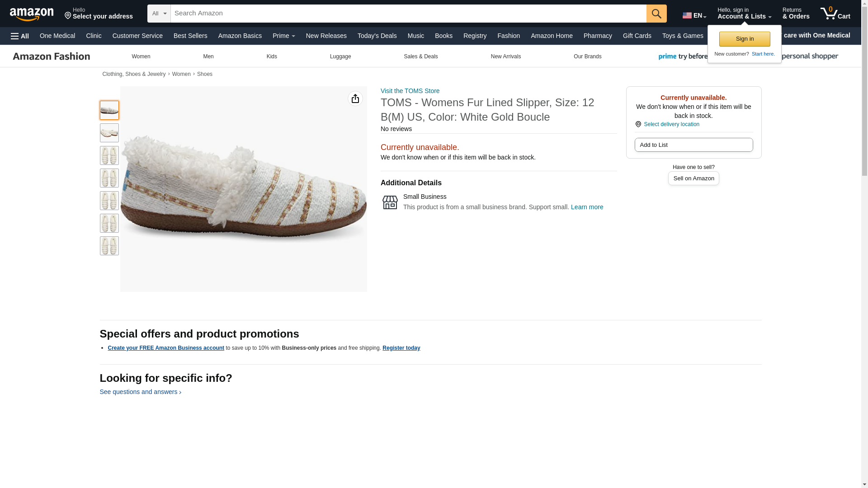Open the EN language selector
Image resolution: width=868 pixels, height=488 pixels.
coord(694,15)
